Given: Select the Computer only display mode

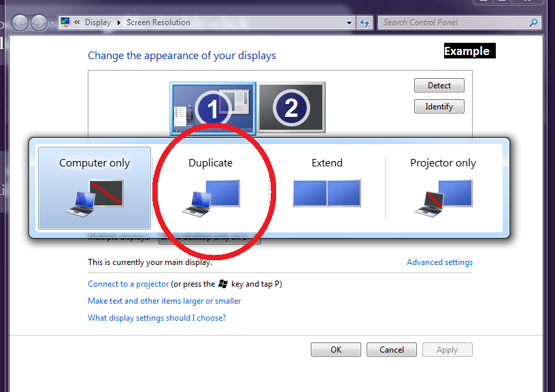Looking at the screenshot, I should pos(95,188).
